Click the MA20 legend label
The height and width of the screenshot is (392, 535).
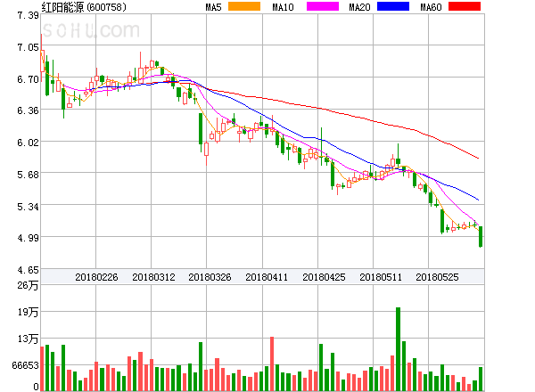pos(359,7)
